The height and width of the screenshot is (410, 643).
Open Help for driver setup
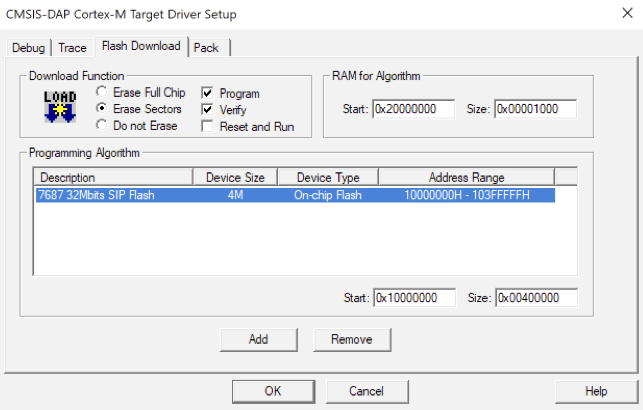click(x=596, y=391)
